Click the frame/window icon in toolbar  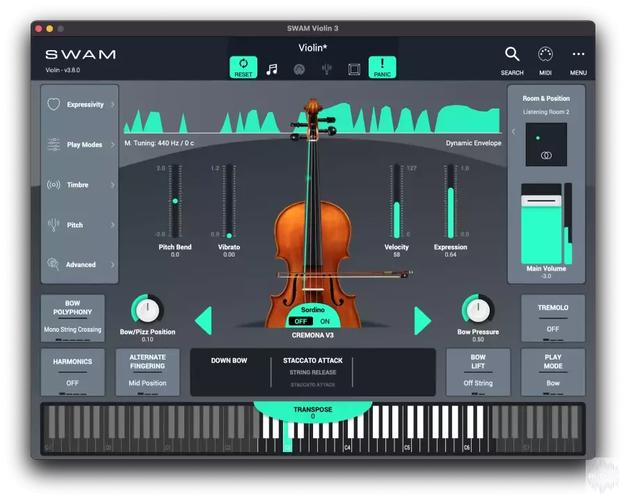pyautogui.click(x=354, y=69)
